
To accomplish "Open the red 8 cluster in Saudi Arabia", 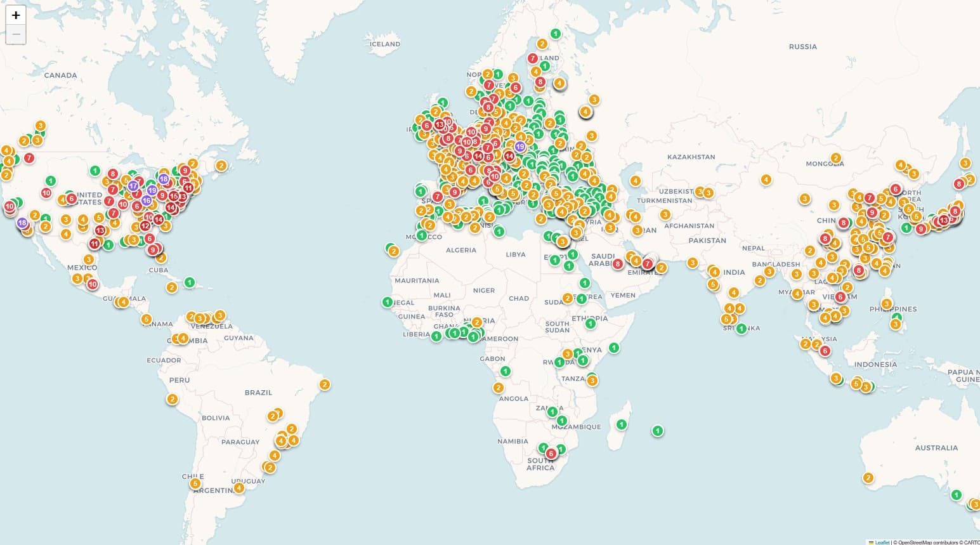I will 618,264.
